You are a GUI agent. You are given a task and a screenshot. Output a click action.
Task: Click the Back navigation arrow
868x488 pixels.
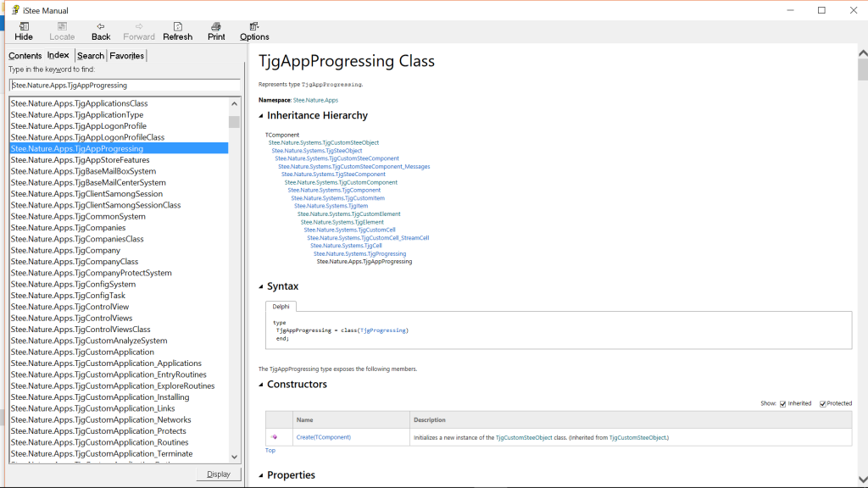(101, 27)
